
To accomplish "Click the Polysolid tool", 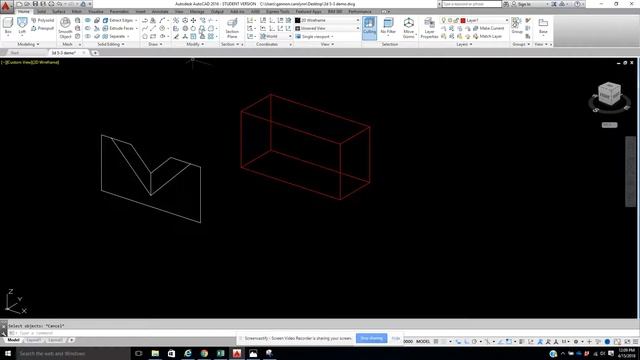I will [43, 20].
